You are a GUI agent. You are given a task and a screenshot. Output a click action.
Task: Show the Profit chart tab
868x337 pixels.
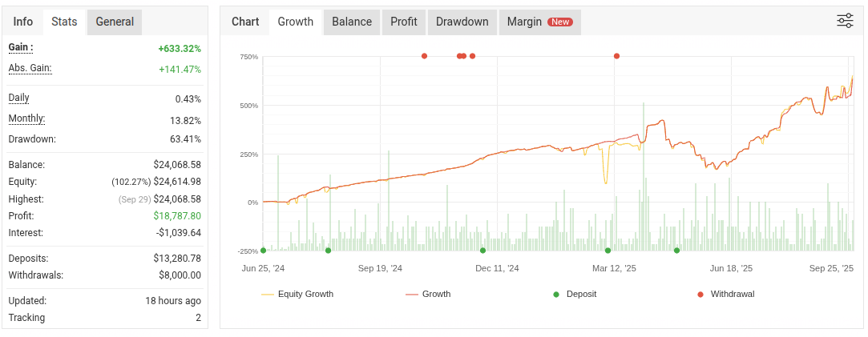(404, 22)
